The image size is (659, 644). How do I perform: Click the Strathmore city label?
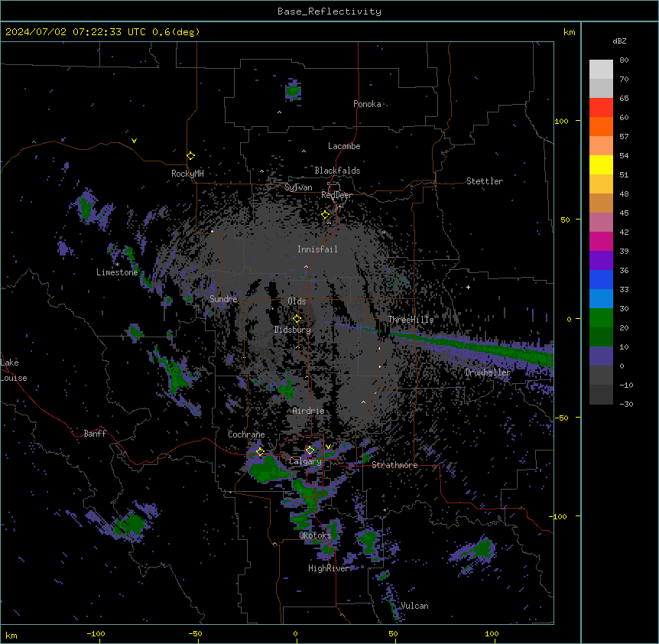[x=394, y=465]
